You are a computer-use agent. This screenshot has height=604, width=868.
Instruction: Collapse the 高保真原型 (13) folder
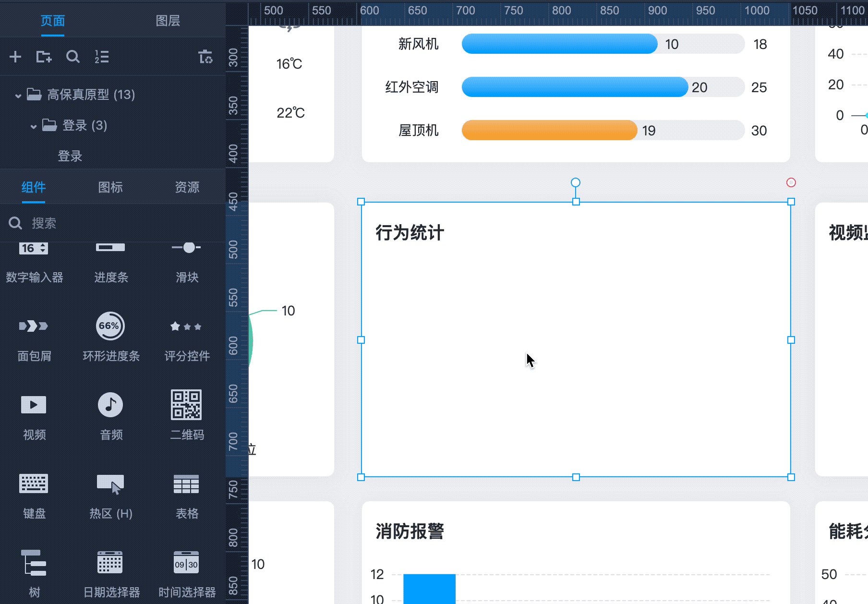point(18,95)
